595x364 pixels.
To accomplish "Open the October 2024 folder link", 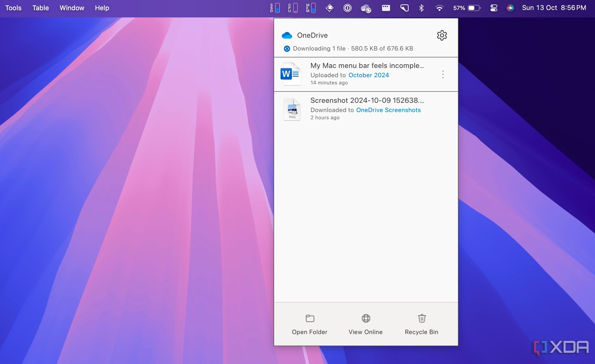I will pos(369,75).
